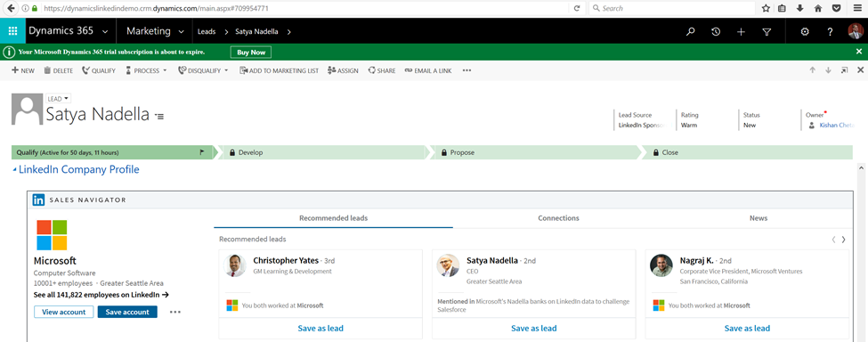
Task: Click the Owner link Kishan Cheta
Action: (838, 126)
